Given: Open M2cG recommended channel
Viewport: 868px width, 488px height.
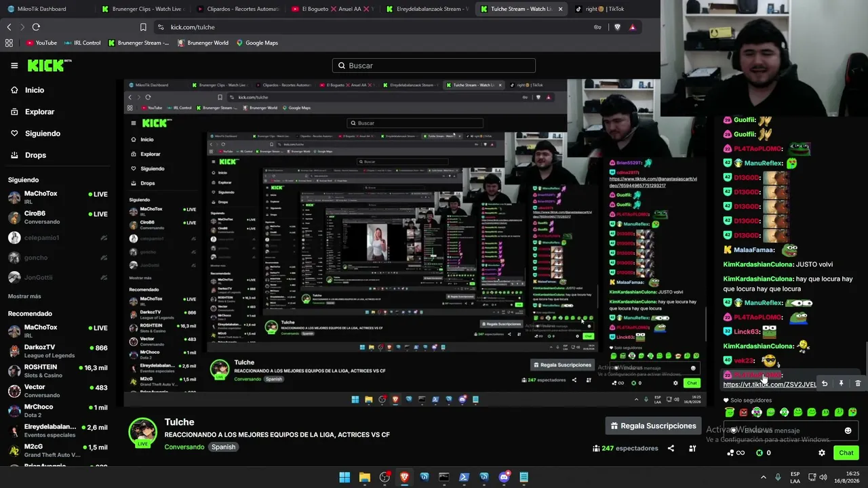Looking at the screenshot, I should 58,451.
